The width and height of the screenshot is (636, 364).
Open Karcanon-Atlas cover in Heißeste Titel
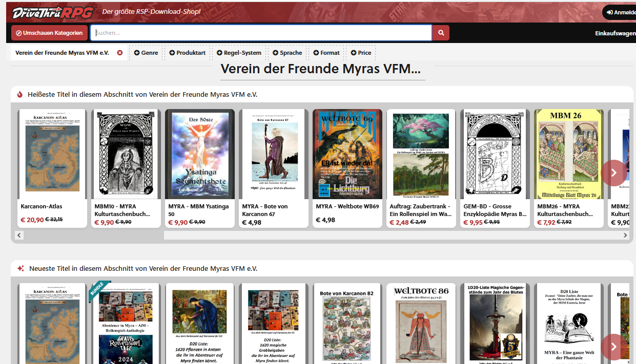click(52, 154)
